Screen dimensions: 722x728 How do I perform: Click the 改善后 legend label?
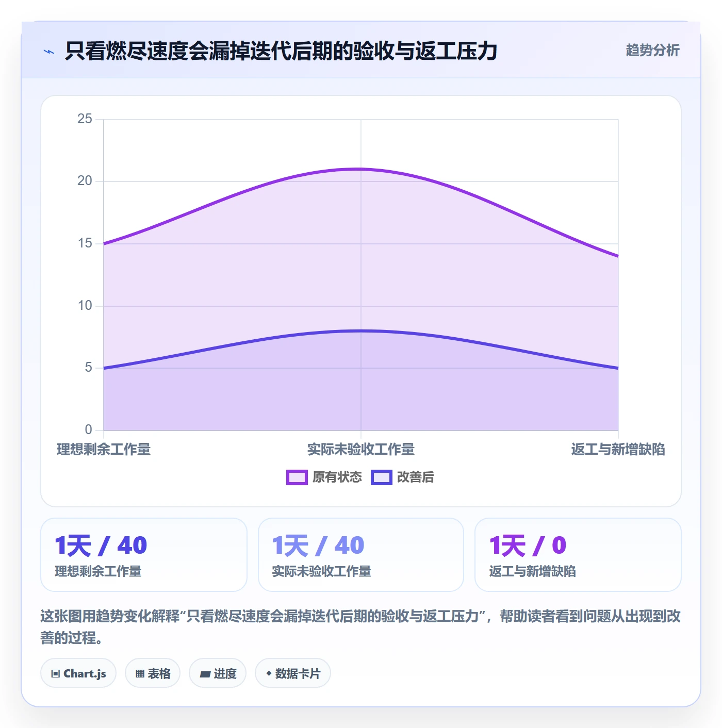pos(416,477)
